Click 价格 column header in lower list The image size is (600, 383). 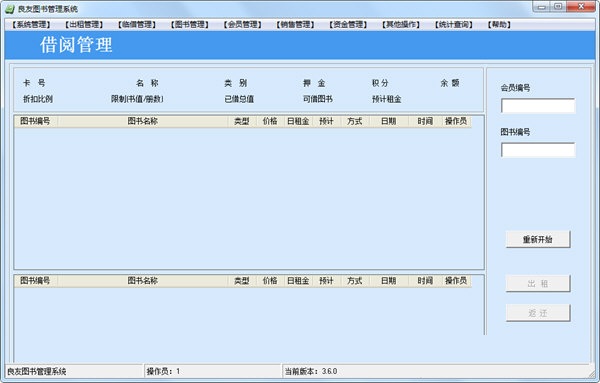pos(270,281)
